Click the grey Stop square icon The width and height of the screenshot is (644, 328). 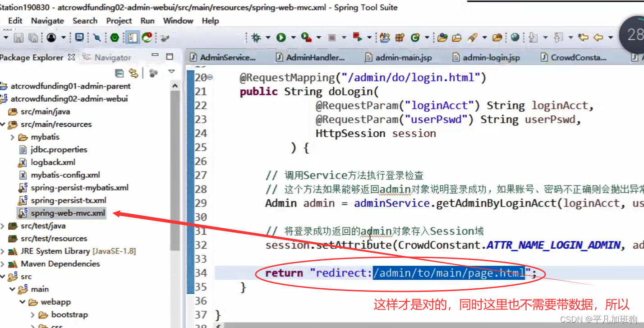pyautogui.click(x=332, y=37)
